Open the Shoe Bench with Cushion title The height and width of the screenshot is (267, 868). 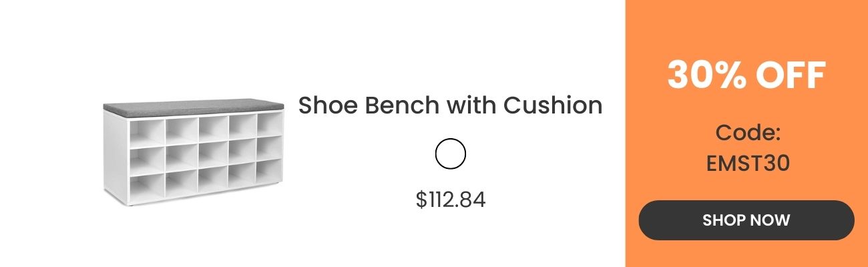point(450,105)
